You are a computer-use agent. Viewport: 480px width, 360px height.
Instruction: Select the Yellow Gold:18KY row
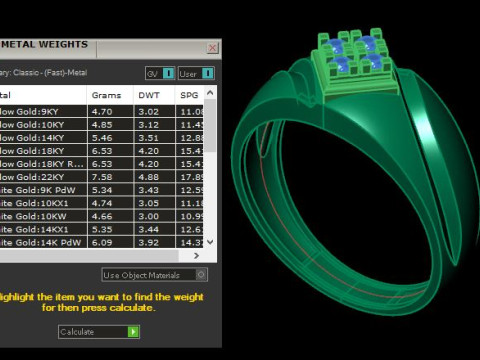point(102,151)
